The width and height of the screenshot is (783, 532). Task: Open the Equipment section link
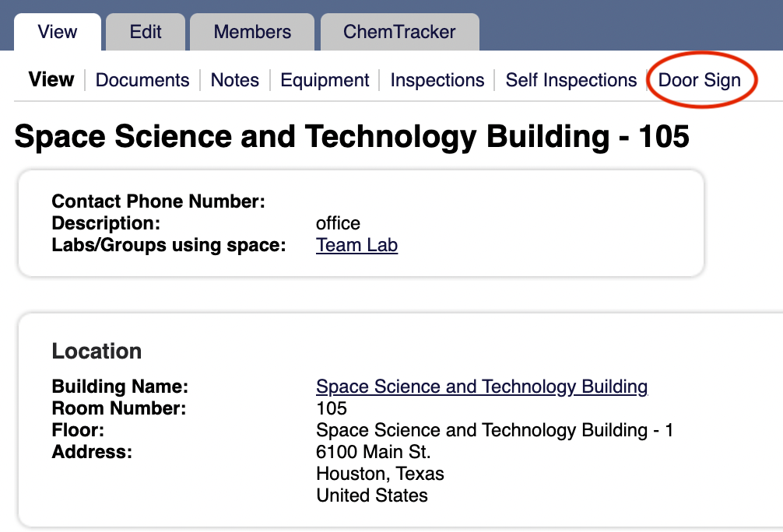325,80
